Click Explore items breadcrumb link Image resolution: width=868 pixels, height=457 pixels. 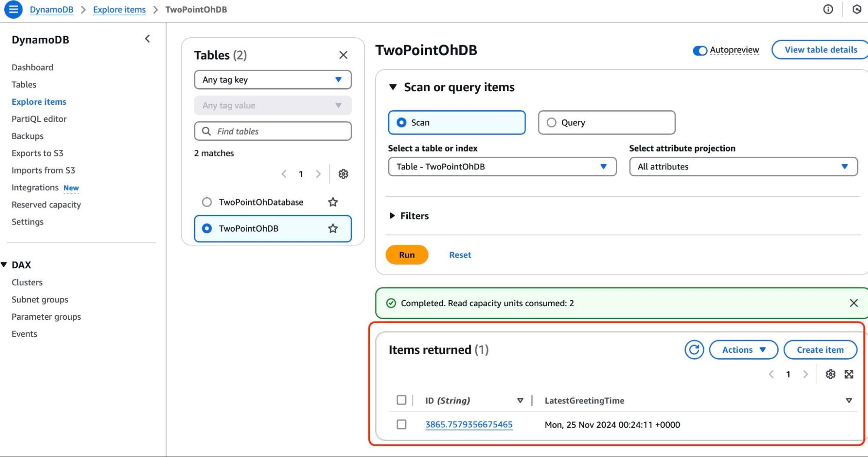(119, 10)
